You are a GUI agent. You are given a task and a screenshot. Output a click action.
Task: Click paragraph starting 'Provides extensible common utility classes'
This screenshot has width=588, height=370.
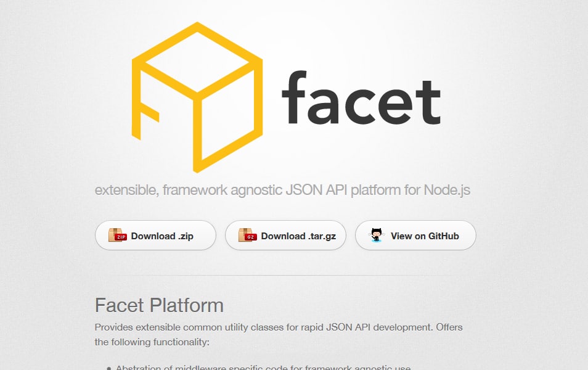tap(279, 334)
